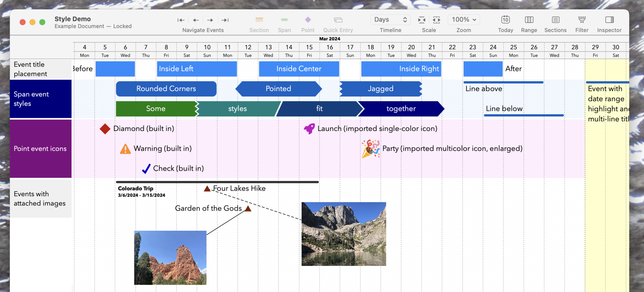
Task: Go to the next event arrow
Action: (210, 20)
